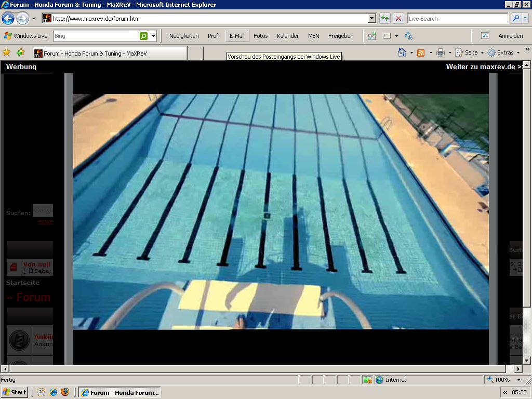The image size is (532, 399).
Task: Open the zoom level 100% dropdown
Action: tap(517, 380)
